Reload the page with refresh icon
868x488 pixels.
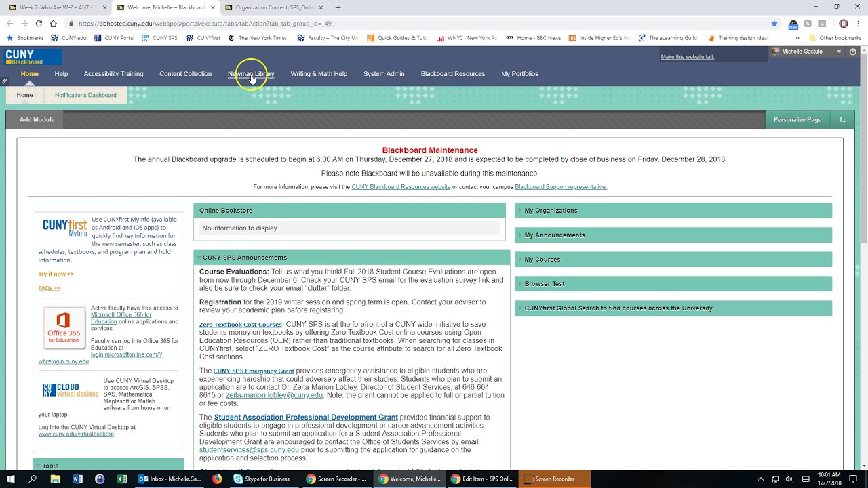point(39,23)
